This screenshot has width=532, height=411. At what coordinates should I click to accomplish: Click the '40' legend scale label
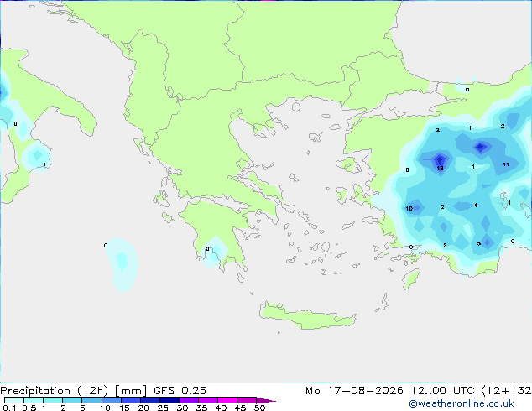(x=221, y=408)
